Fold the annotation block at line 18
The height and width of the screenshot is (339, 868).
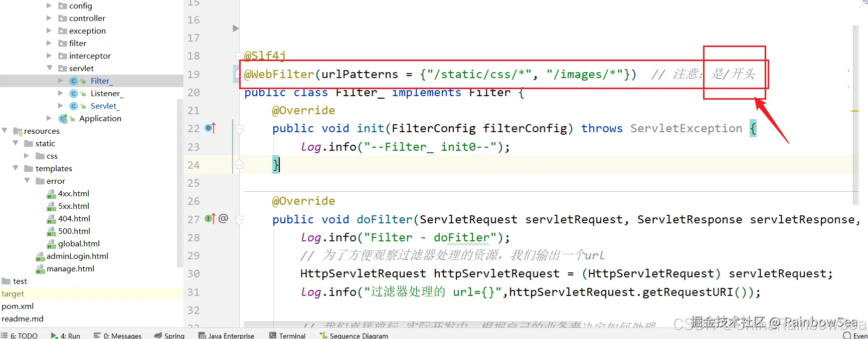tap(240, 56)
